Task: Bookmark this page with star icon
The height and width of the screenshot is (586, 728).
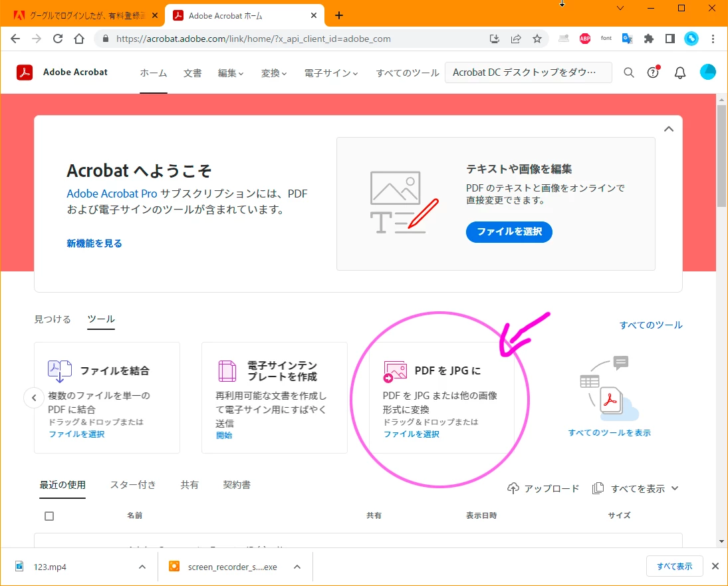Action: click(537, 39)
